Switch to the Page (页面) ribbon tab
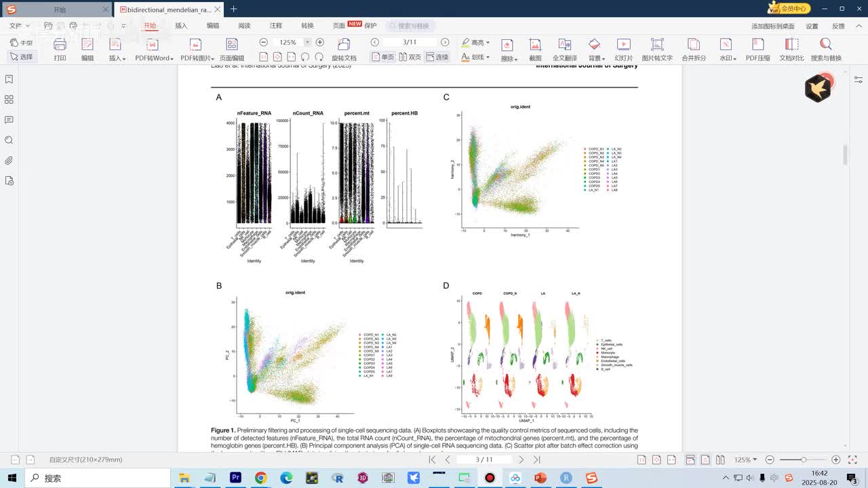 (338, 26)
